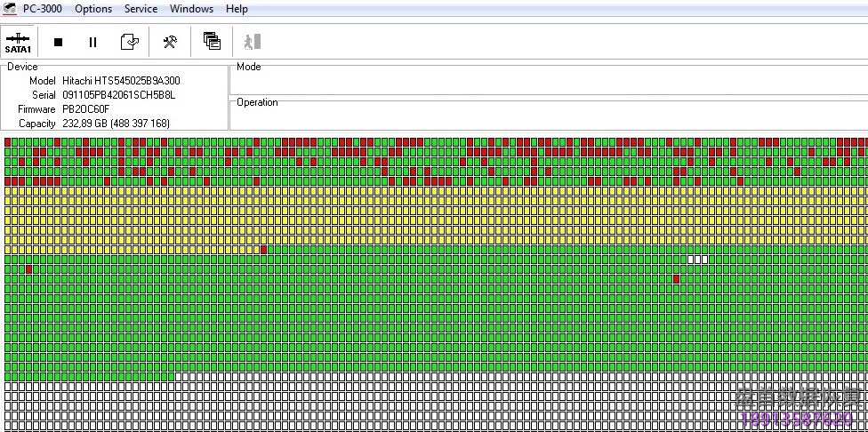Click inside the empty Operation panel
The image size is (868, 432).
[548, 117]
